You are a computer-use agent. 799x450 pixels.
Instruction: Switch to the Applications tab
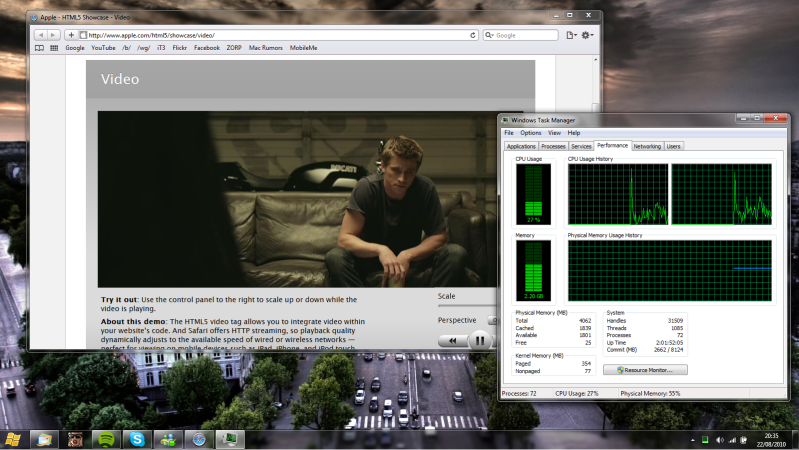[521, 146]
